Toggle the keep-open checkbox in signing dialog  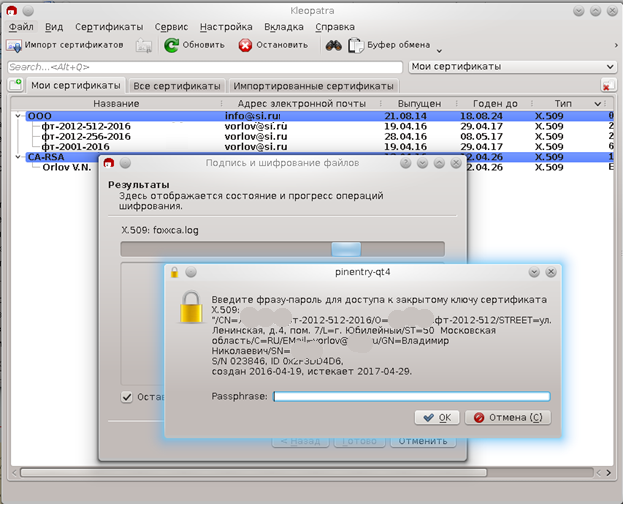[127, 397]
